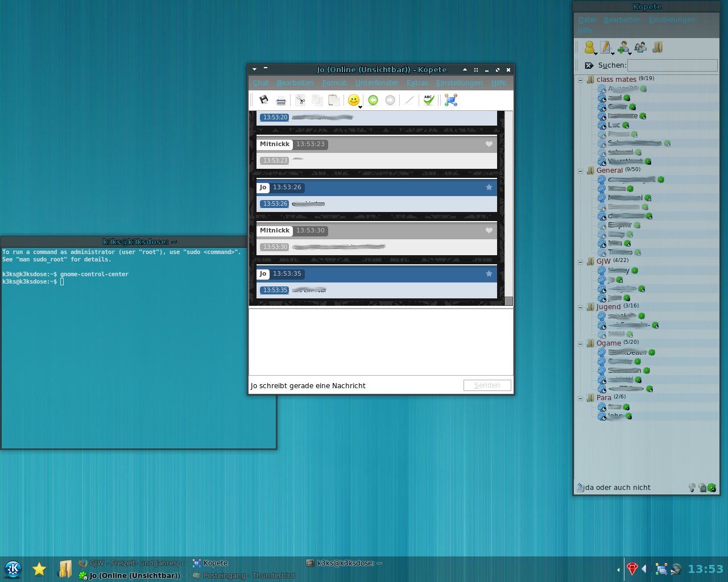
Task: Toggle the folder icon in Kopete toolbar
Action: pos(657,47)
